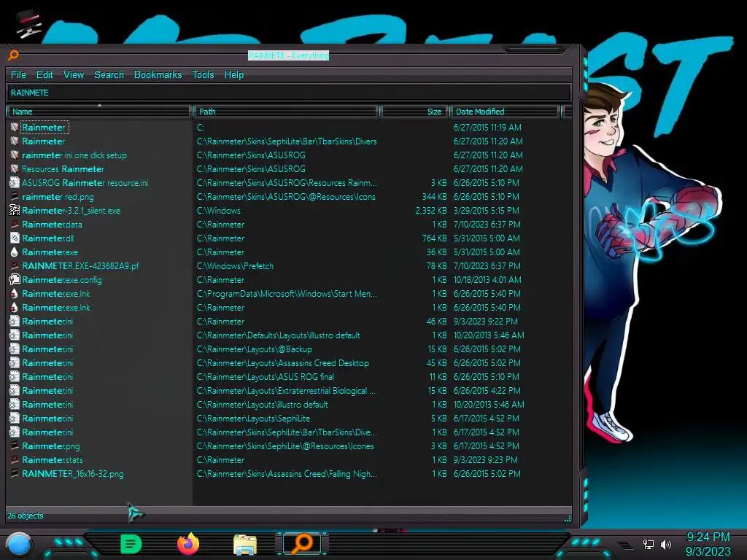Image resolution: width=747 pixels, height=560 pixels.
Task: Select folder icon of Rainmeter in Divers path
Action: pyautogui.click(x=15, y=141)
